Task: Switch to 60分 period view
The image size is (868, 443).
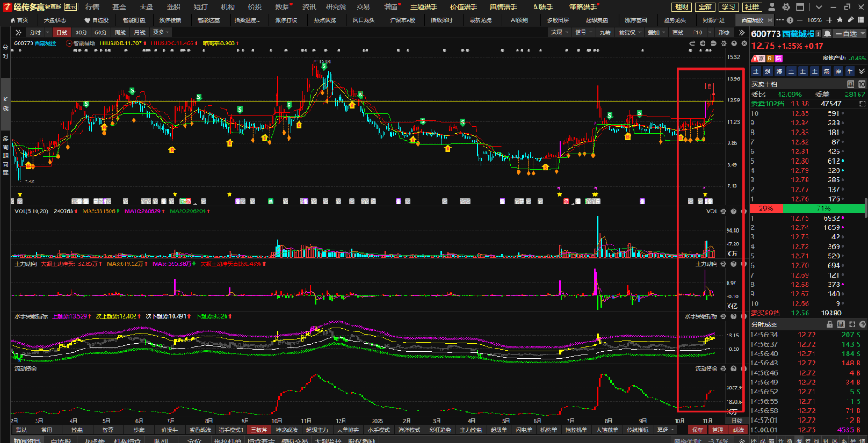Action: [x=99, y=32]
